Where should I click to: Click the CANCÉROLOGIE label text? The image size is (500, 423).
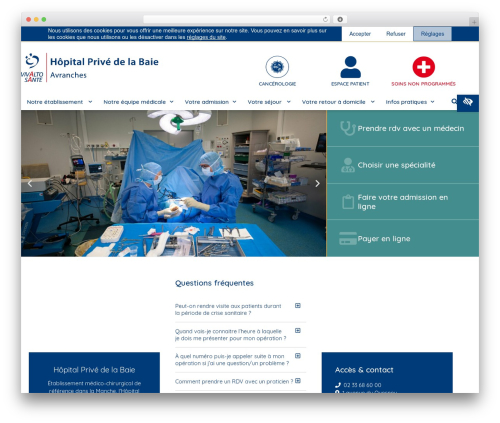[x=277, y=84]
